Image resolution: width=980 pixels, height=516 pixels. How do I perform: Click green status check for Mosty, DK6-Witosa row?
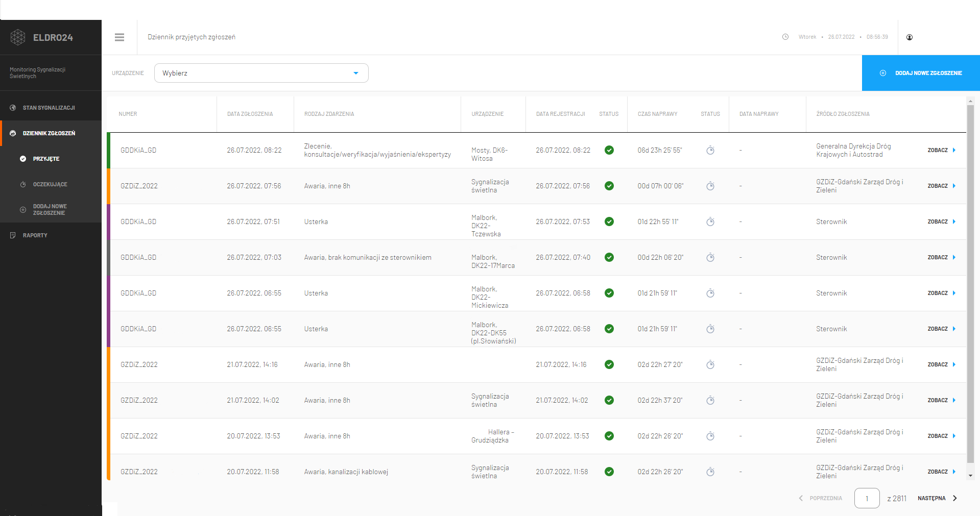609,150
